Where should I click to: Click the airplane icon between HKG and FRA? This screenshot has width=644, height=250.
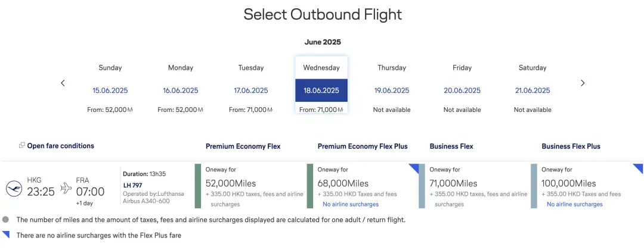[x=66, y=188]
